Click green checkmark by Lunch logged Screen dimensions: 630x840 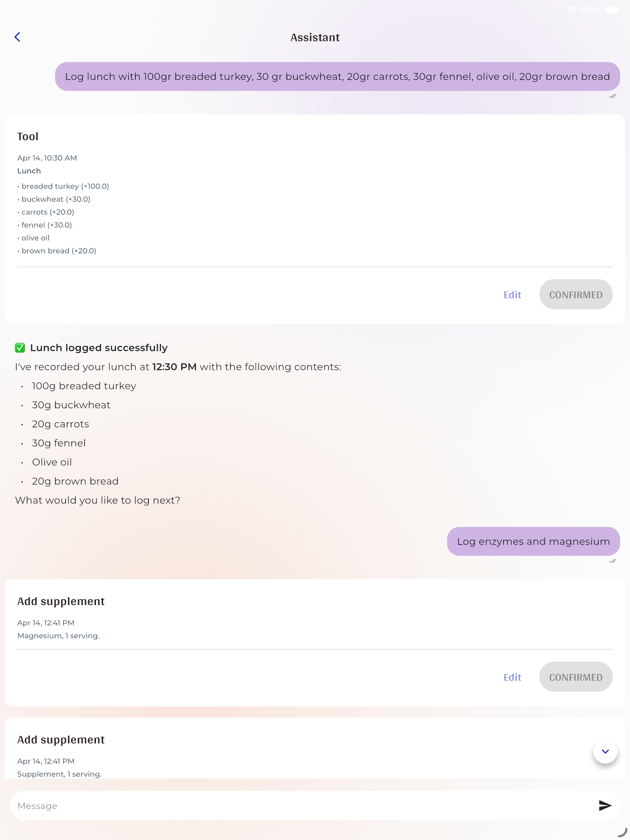click(x=20, y=347)
